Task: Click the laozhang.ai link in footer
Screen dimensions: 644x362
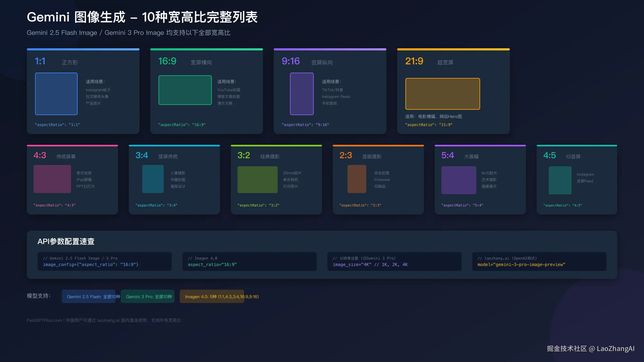Action: tap(108, 320)
